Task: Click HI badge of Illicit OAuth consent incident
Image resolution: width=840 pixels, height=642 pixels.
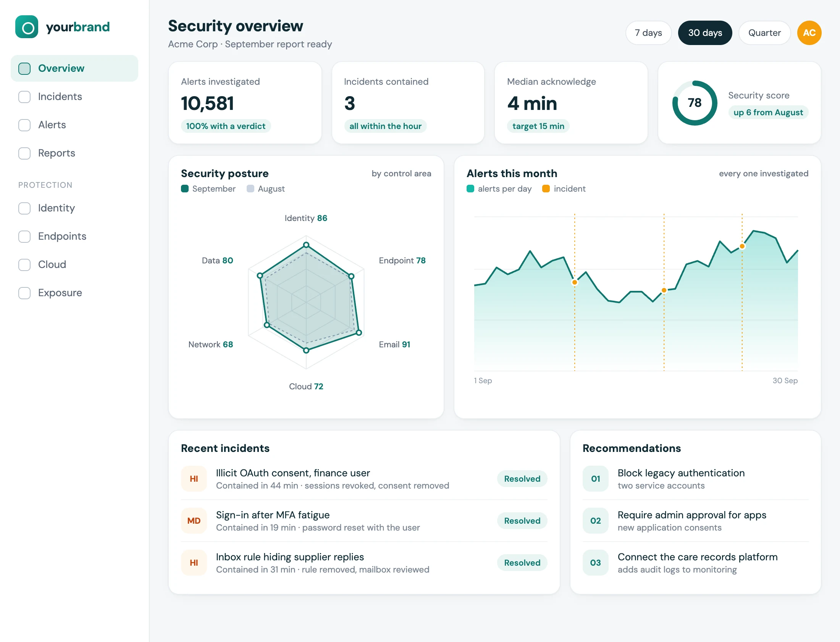Action: pos(194,478)
